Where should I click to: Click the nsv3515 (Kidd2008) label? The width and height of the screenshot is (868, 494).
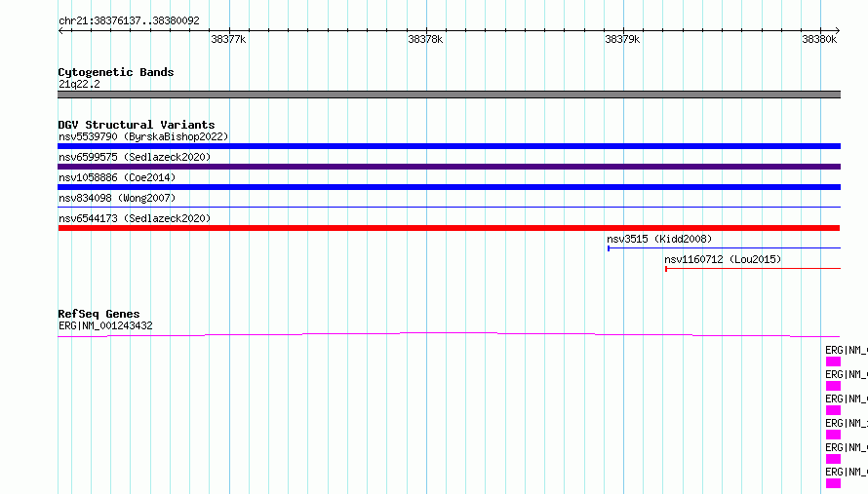[659, 239]
